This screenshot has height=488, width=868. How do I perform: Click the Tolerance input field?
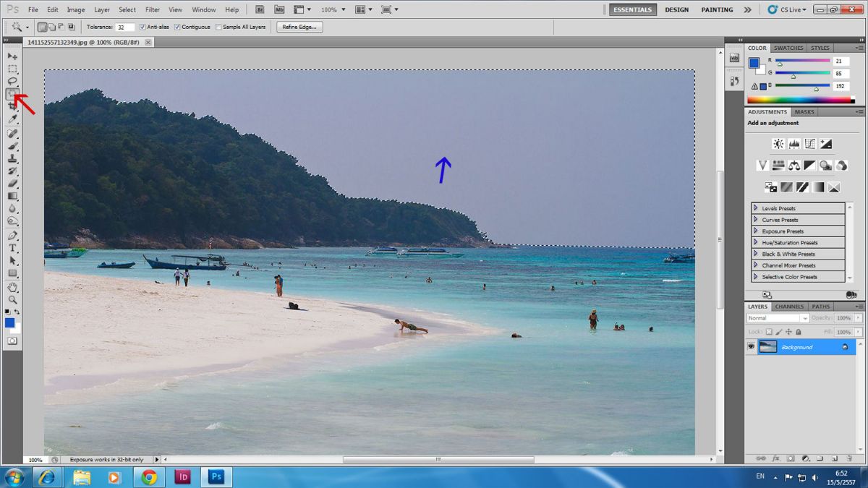coord(124,27)
